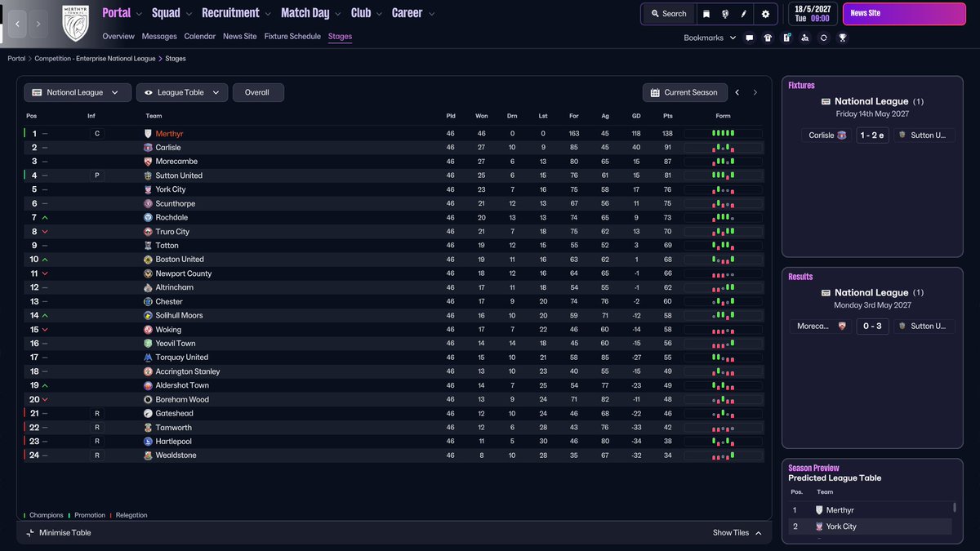Click the Search field
The width and height of the screenshot is (980, 551).
point(669,14)
